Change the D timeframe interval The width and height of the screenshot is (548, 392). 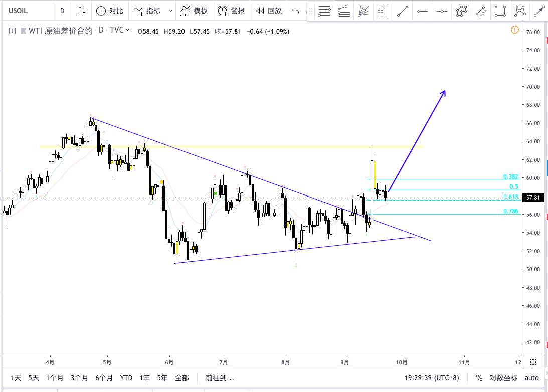(62, 11)
